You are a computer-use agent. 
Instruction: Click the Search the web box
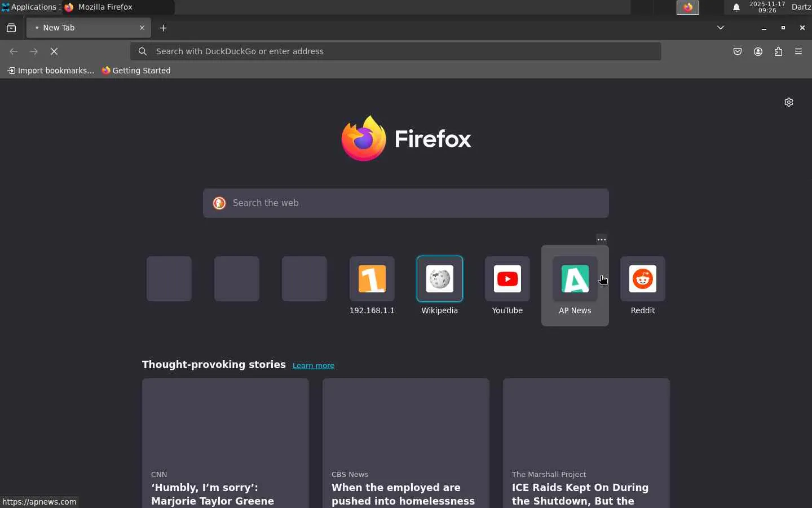point(406,203)
